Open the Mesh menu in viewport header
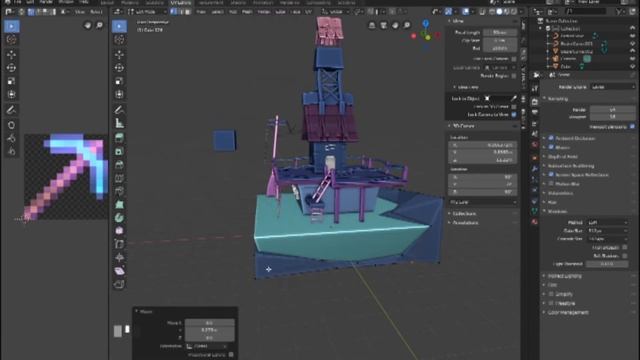The image size is (640, 360). tap(247, 12)
